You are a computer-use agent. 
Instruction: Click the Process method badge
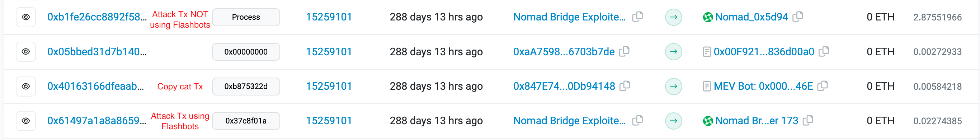click(x=246, y=17)
